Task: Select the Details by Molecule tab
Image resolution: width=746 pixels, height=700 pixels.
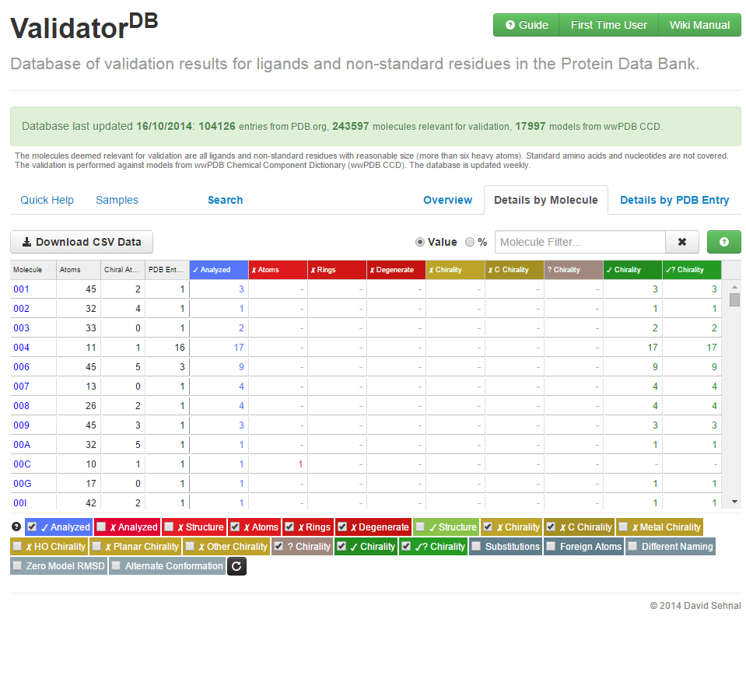Action: (546, 200)
